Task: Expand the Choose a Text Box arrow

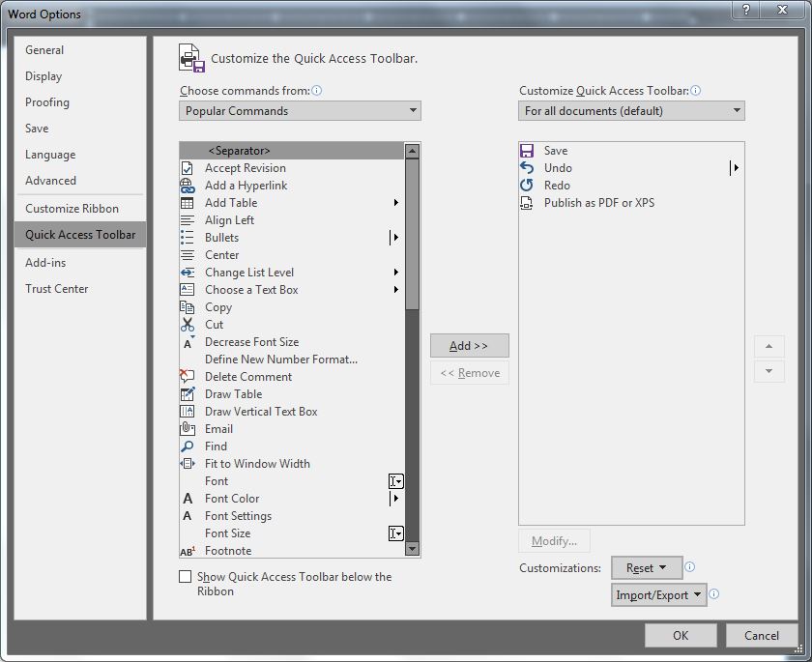Action: tap(396, 290)
